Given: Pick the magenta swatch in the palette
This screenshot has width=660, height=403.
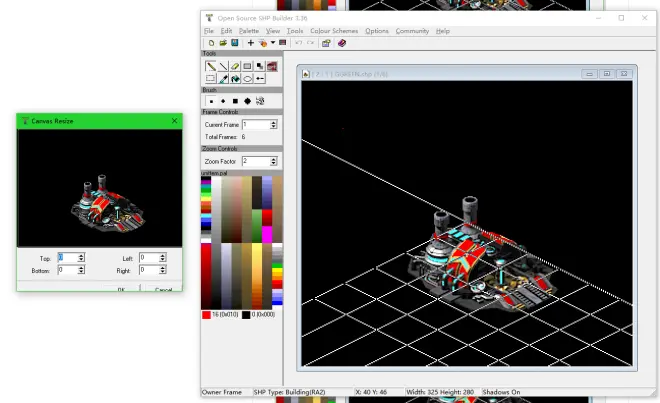Looking at the screenshot, I should [267, 235].
